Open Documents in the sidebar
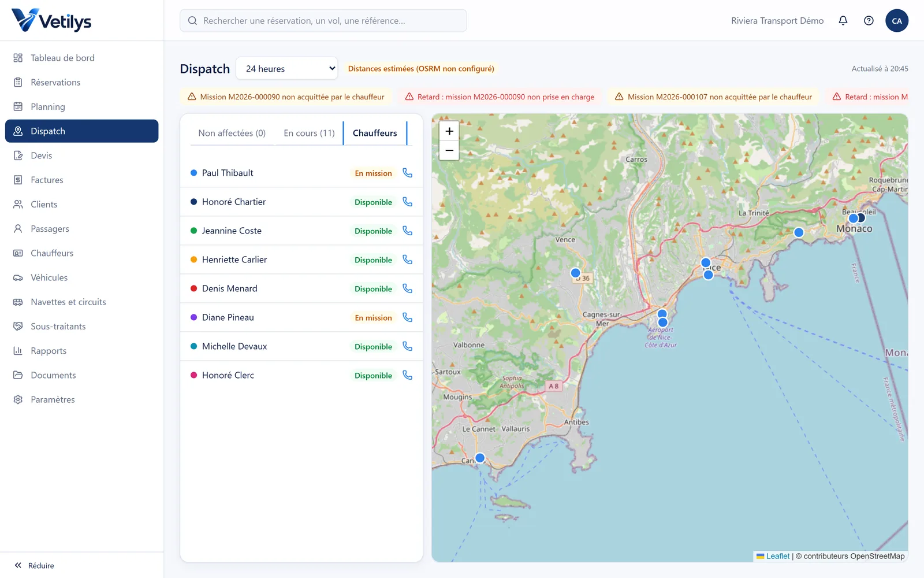This screenshot has height=578, width=924. pyautogui.click(x=82, y=375)
